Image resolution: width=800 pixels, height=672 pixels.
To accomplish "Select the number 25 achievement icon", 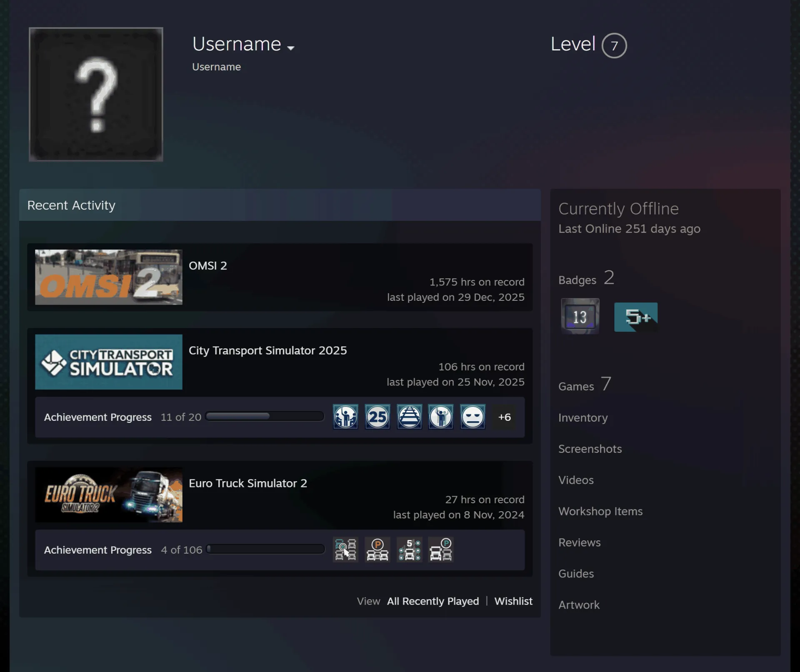I will (x=377, y=417).
